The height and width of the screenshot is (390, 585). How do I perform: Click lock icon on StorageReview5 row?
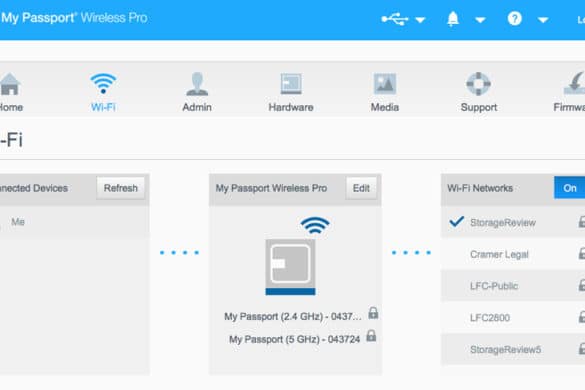[582, 349]
